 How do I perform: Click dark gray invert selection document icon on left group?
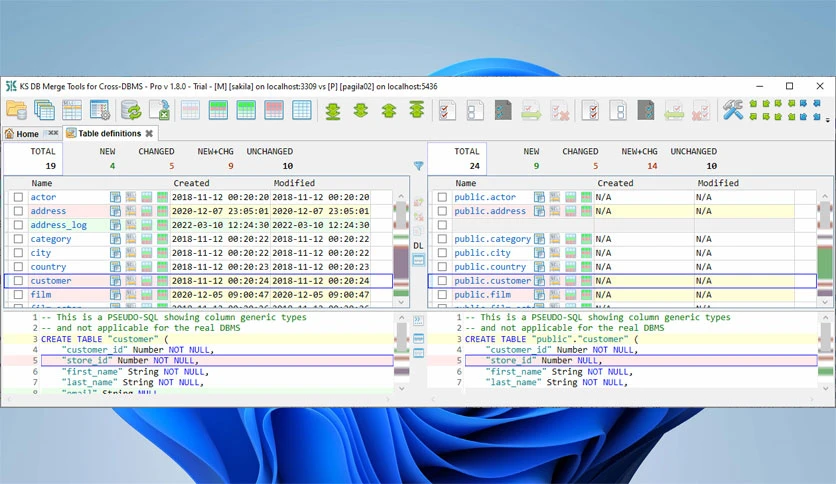coord(502,110)
